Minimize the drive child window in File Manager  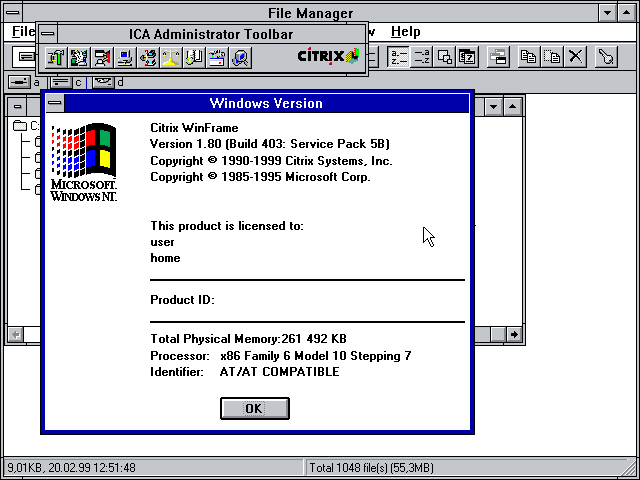[493, 107]
